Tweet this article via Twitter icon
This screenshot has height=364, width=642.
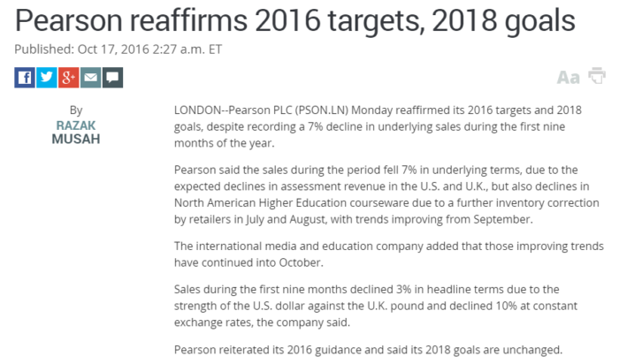click(47, 77)
